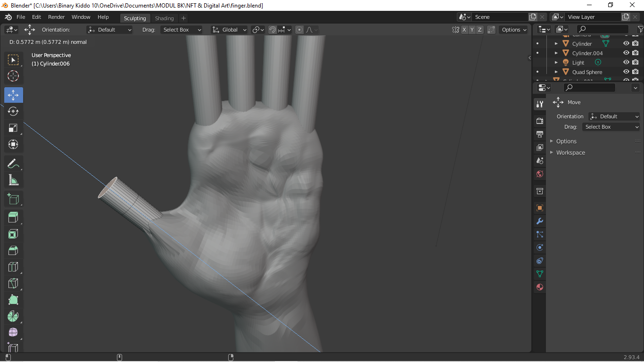Open the Output properties tab

(x=540, y=134)
